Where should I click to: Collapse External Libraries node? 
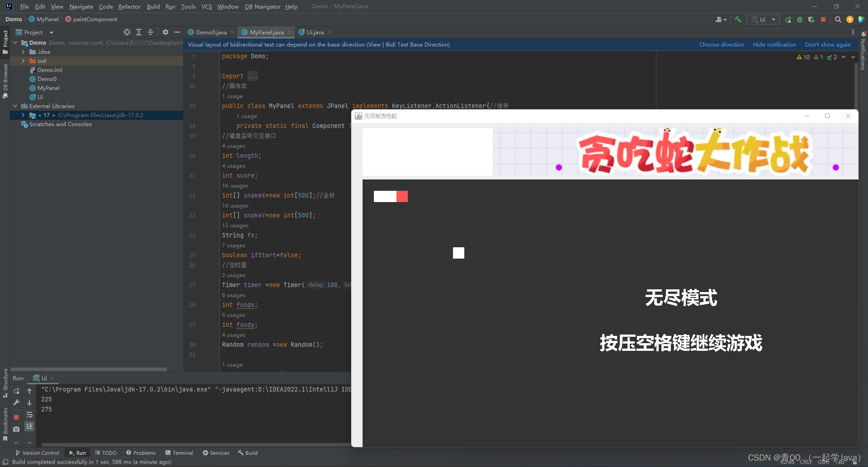(x=15, y=106)
